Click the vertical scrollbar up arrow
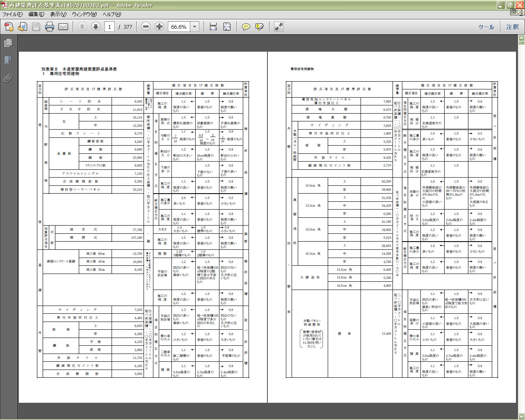Screen dimensions: 525x420 click(x=522, y=38)
